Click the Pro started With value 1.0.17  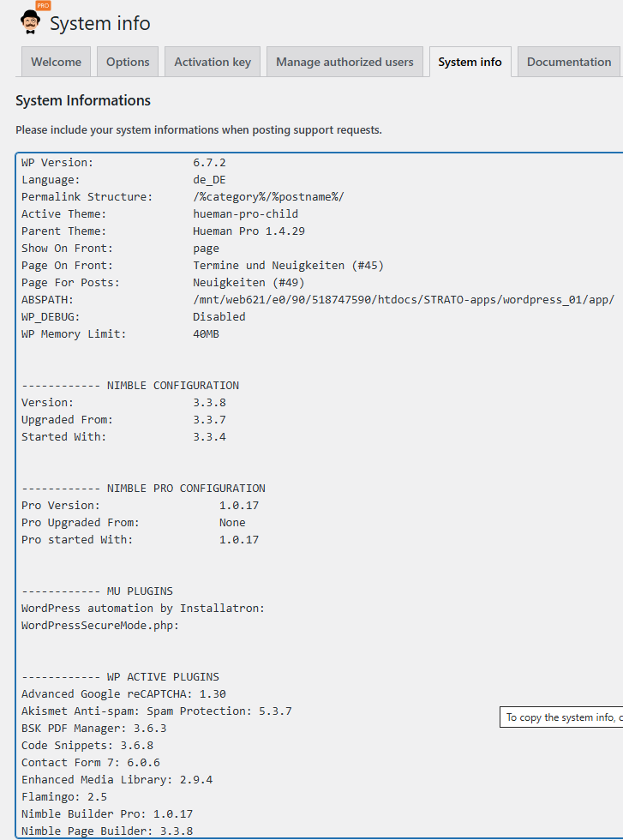[x=239, y=539]
